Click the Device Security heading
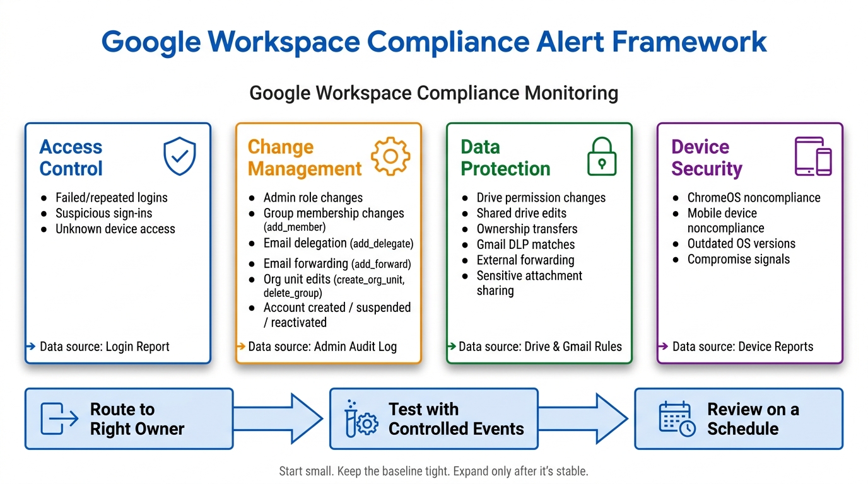The width and height of the screenshot is (868, 484). coord(707,158)
